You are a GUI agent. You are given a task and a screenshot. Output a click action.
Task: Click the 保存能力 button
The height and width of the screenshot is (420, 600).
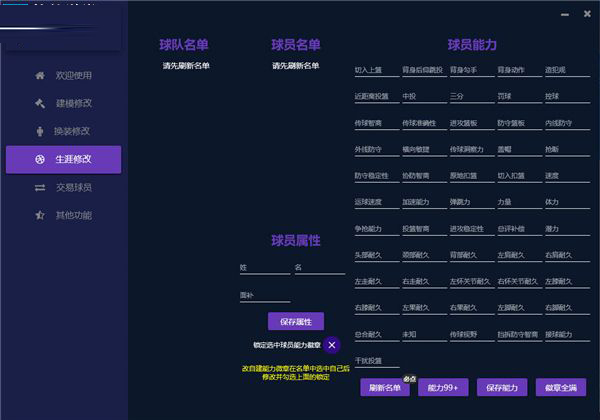502,387
